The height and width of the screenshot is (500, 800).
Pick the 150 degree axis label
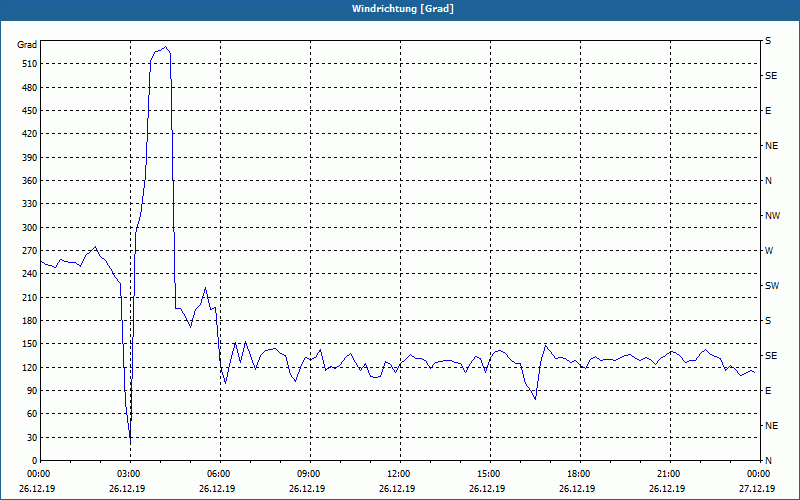point(30,344)
